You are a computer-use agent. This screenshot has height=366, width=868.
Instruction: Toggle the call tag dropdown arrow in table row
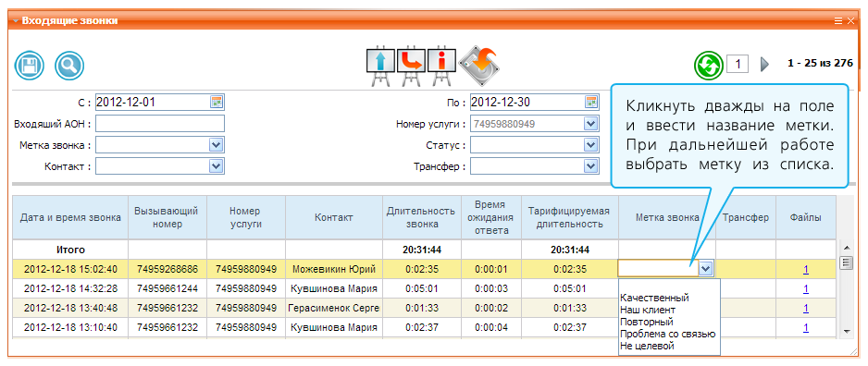[x=705, y=269]
